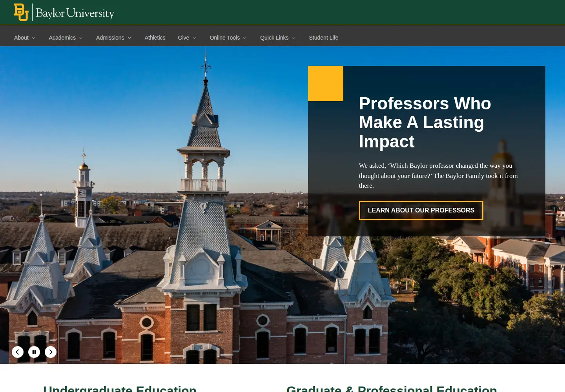The image size is (565, 392).
Task: Click the Baylor University BU logo
Action: 21,12
